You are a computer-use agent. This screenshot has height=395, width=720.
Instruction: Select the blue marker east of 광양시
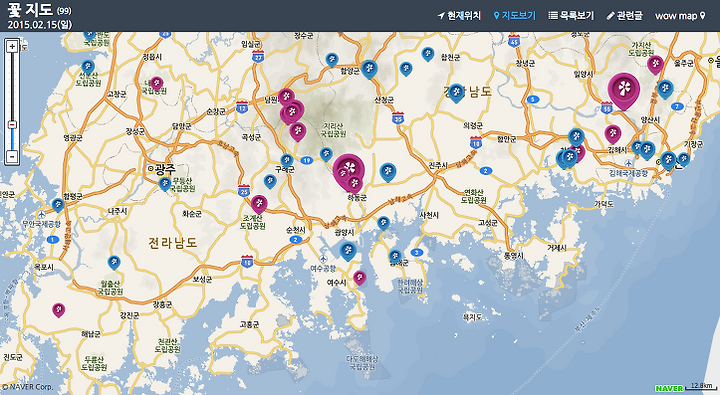tap(383, 223)
